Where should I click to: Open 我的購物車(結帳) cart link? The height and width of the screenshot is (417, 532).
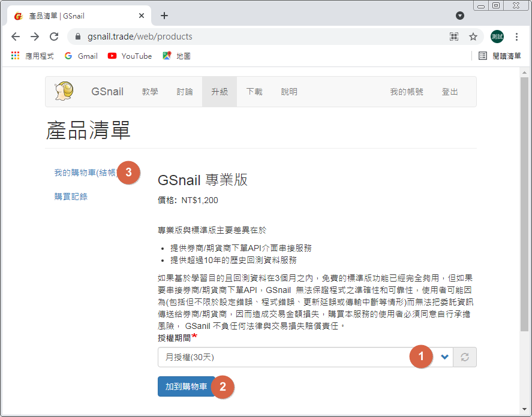click(x=86, y=173)
